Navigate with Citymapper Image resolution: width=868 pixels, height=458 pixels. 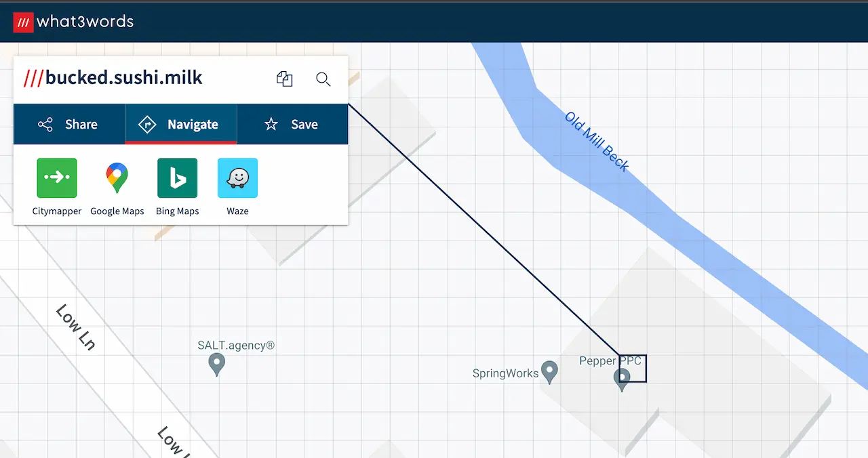coord(57,178)
